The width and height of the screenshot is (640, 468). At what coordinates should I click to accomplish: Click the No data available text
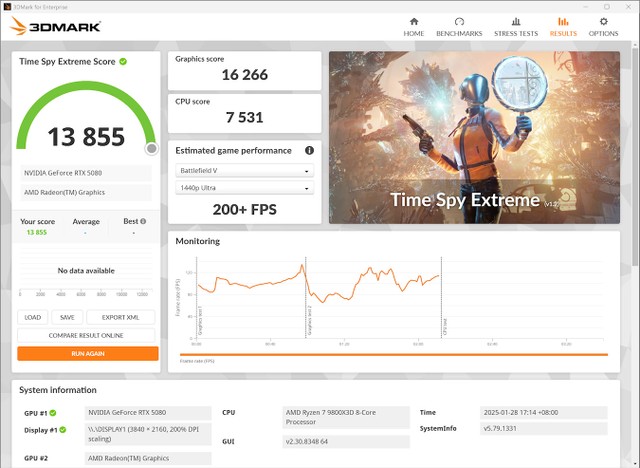pyautogui.click(x=86, y=271)
